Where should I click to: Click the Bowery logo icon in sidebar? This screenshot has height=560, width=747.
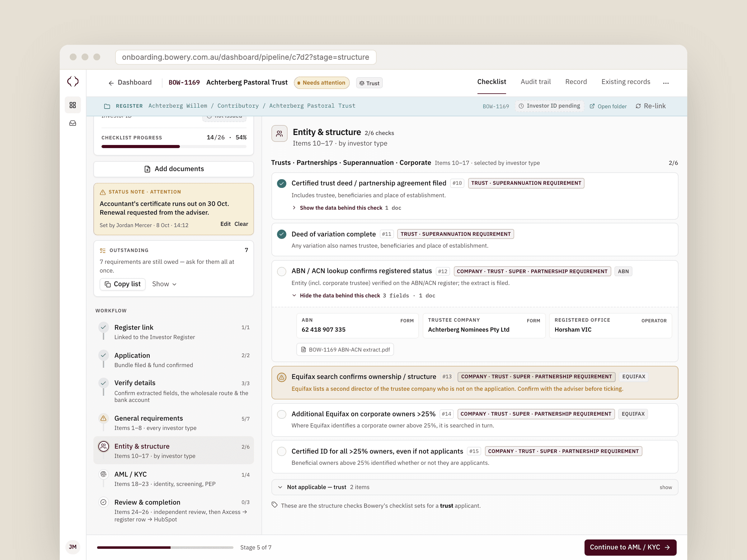(73, 81)
